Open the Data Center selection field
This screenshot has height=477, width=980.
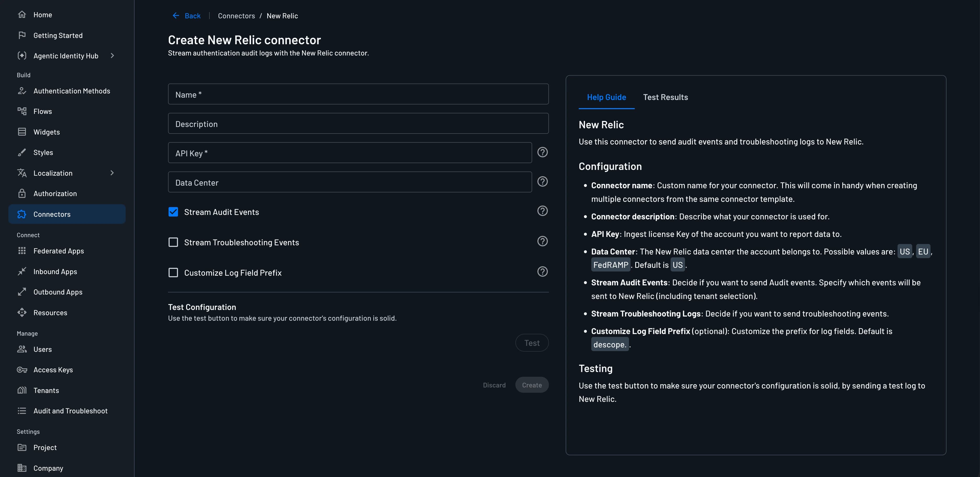click(x=350, y=182)
